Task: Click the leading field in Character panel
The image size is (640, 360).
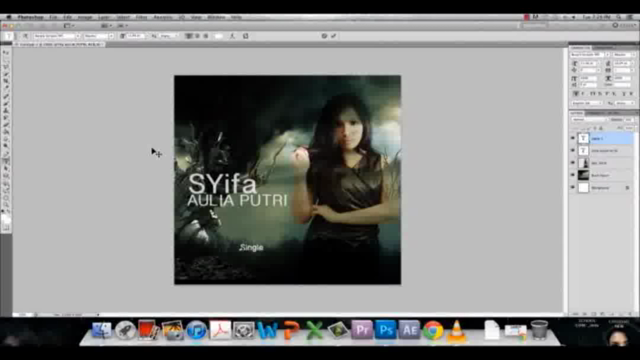Action: 622,63
